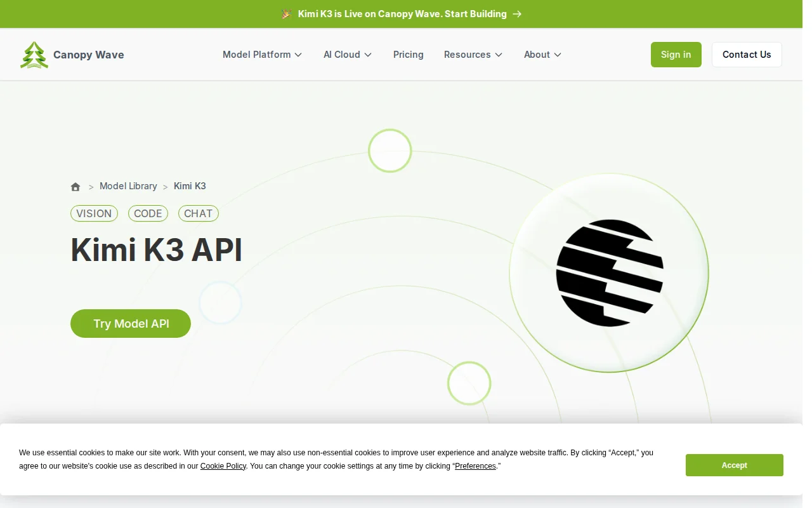The height and width of the screenshot is (508, 812).
Task: Open the About menu
Action: click(x=543, y=55)
